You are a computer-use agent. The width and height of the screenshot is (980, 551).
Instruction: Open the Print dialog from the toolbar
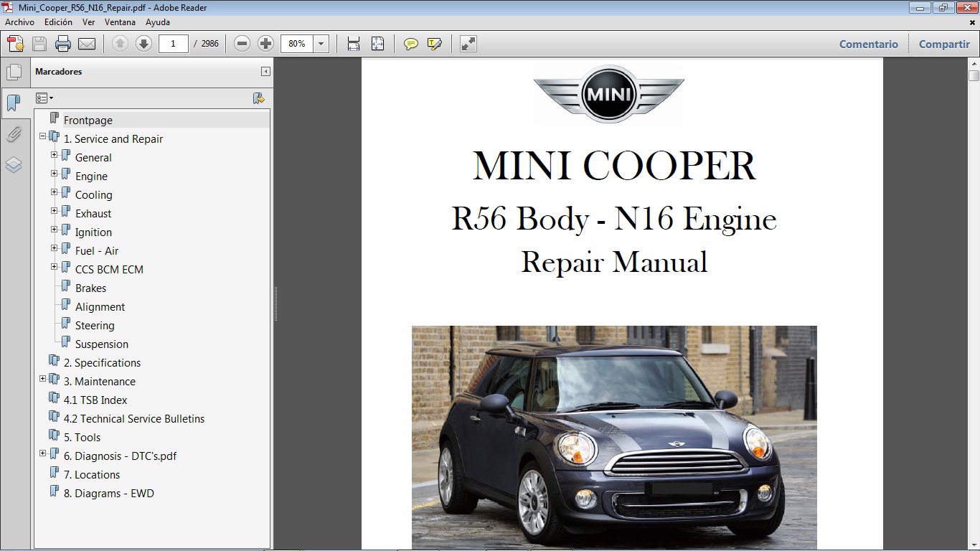(63, 44)
